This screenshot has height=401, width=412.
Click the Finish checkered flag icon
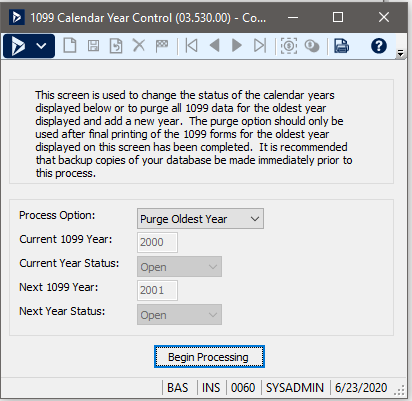tap(162, 46)
